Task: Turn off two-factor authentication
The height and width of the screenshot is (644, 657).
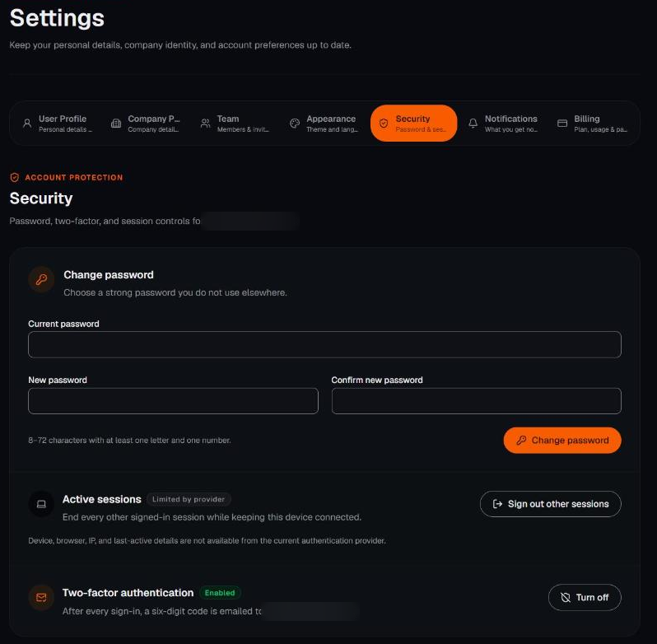Action: (x=585, y=598)
